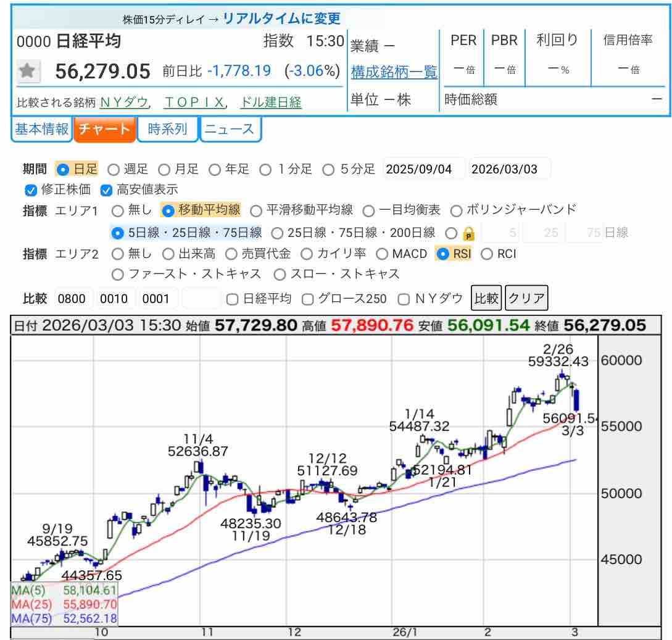Enable the ＮＹダウ comparison checkbox
The height and width of the screenshot is (640, 672).
coord(404,299)
